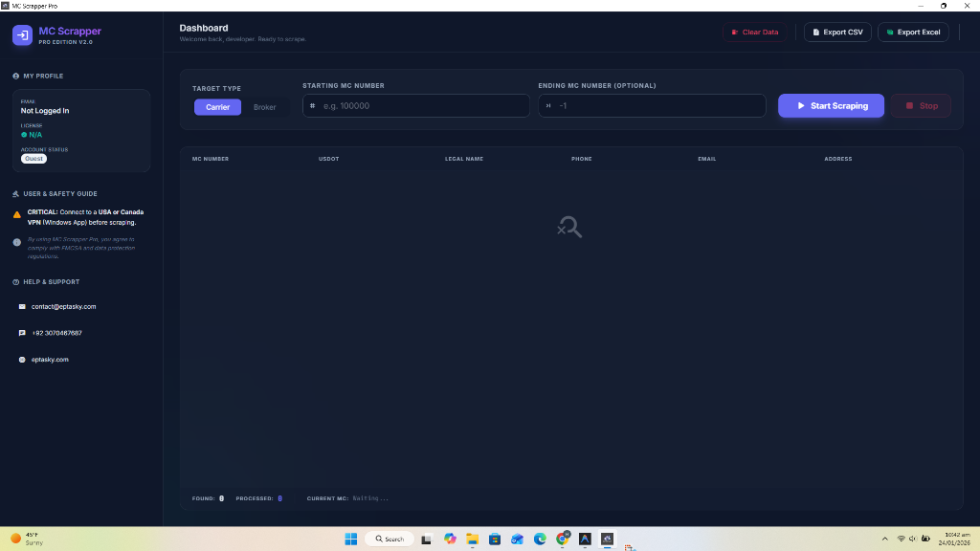This screenshot has width=980, height=551.
Task: Open Task View on the taskbar
Action: [x=426, y=540]
